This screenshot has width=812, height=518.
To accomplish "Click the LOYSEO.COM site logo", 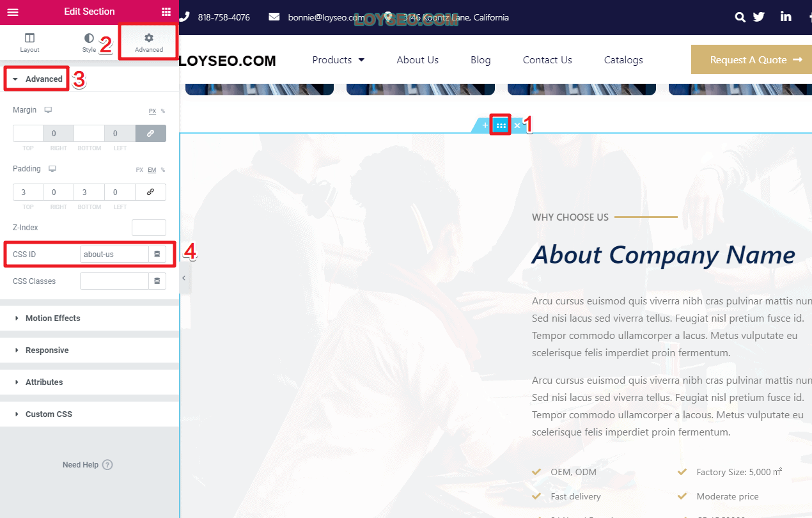I will coord(228,61).
